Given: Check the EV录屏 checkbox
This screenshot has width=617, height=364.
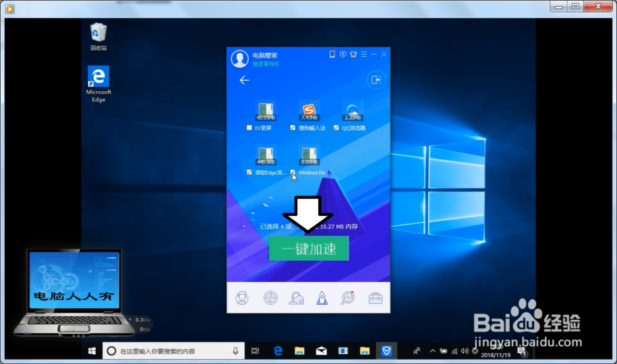Looking at the screenshot, I should pos(249,128).
